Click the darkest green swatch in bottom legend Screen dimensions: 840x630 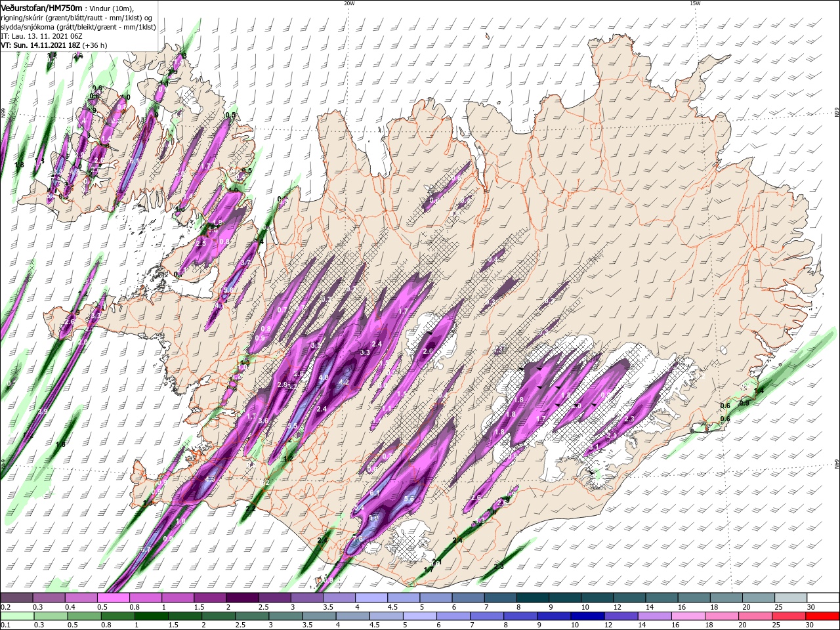pyautogui.click(x=151, y=616)
